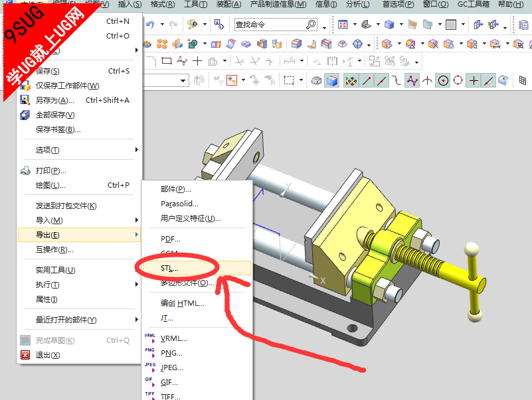Click the Undo arrow icon
This screenshot has height=400, width=532.
150,25
